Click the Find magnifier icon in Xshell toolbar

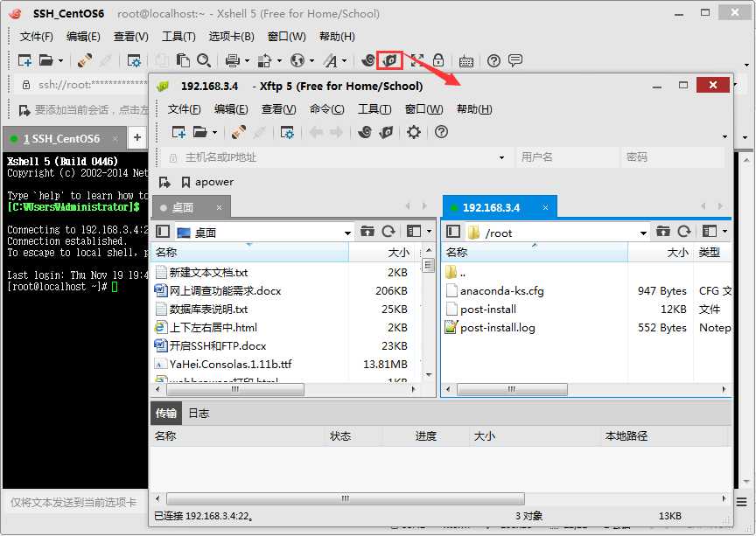[x=204, y=60]
